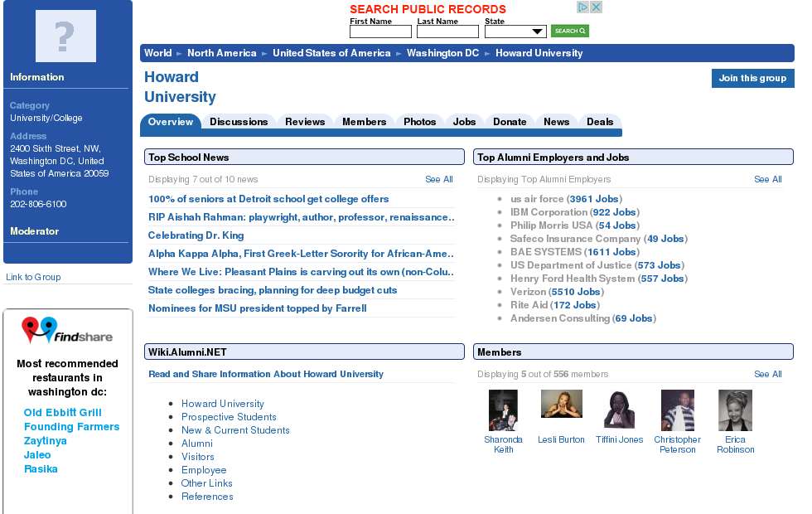Click the question mark placeholder group image
Screen dimensions: 812x514
65,36
